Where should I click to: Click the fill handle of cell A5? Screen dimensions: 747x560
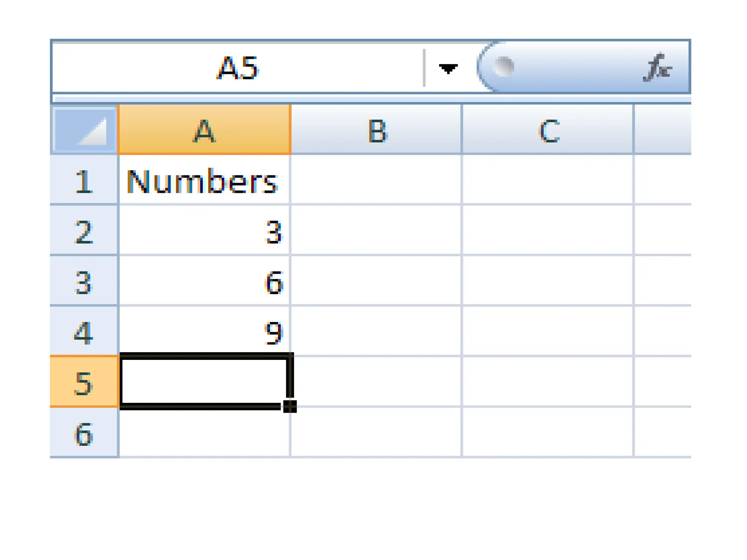(x=290, y=406)
